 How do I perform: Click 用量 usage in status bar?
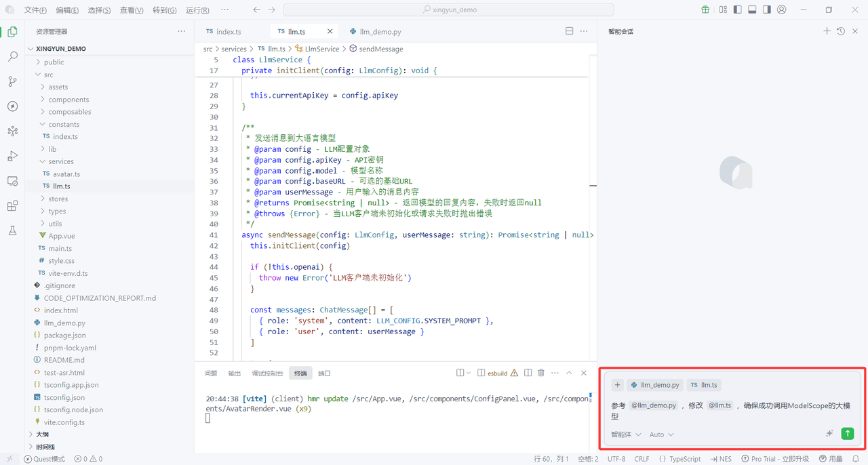[x=831, y=459]
